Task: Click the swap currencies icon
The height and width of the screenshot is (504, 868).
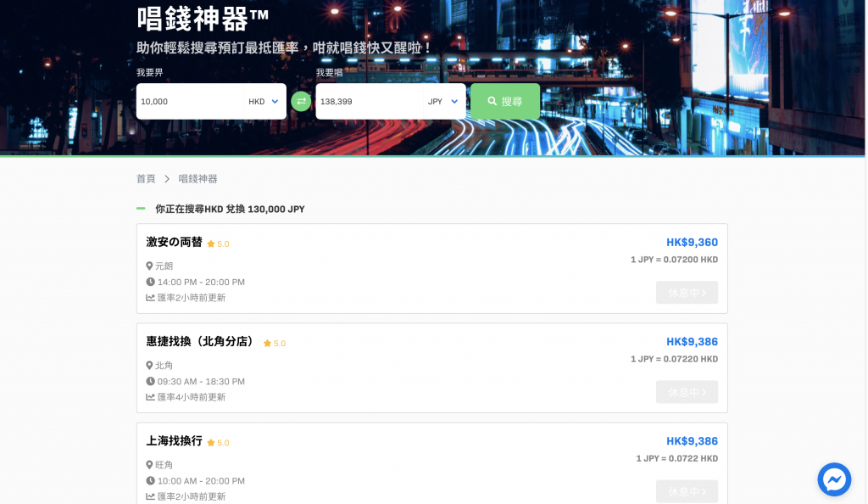Action: point(301,102)
